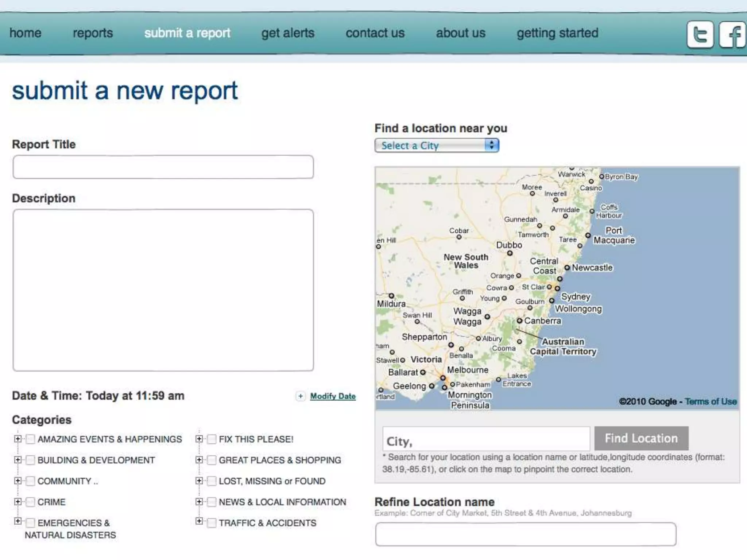Check the CRIME category checkbox
Viewport: 747px width, 560px height.
tap(31, 502)
